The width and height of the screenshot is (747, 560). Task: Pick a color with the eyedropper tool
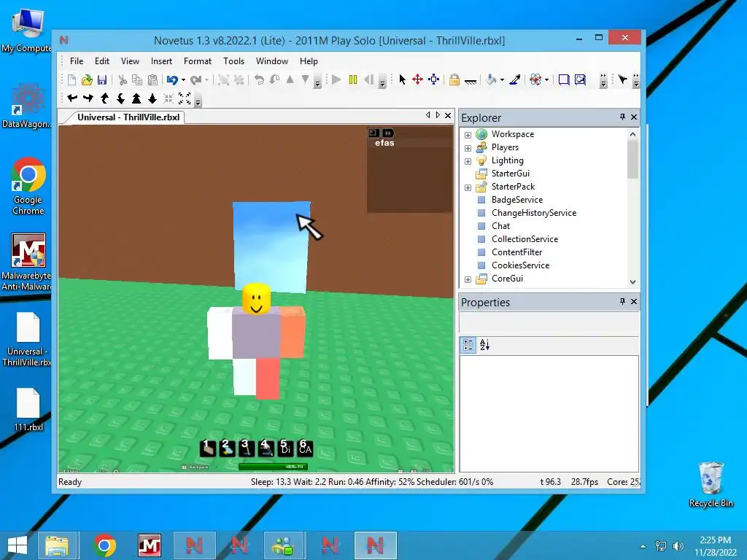(x=514, y=79)
